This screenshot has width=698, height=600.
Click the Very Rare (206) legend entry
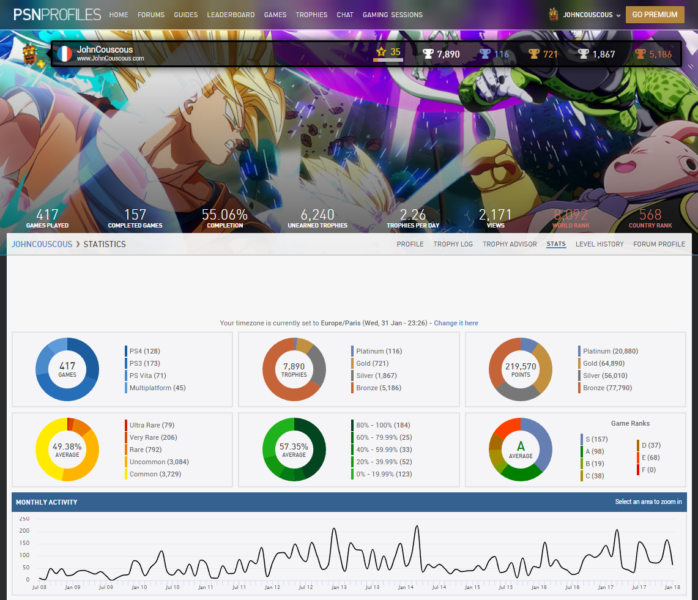point(151,438)
